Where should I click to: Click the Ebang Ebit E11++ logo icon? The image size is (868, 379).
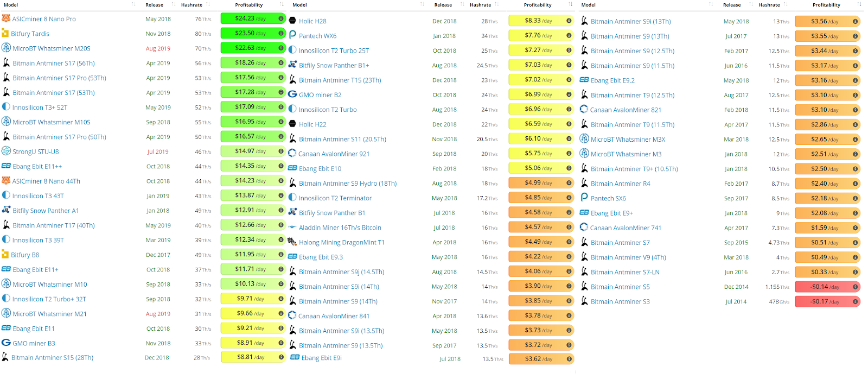coord(6,166)
